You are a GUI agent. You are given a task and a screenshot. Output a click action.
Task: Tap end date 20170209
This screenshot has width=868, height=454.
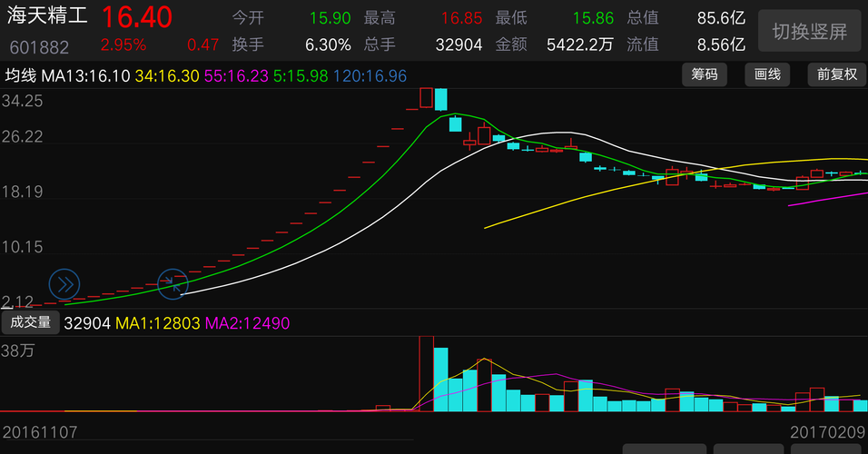(827, 432)
